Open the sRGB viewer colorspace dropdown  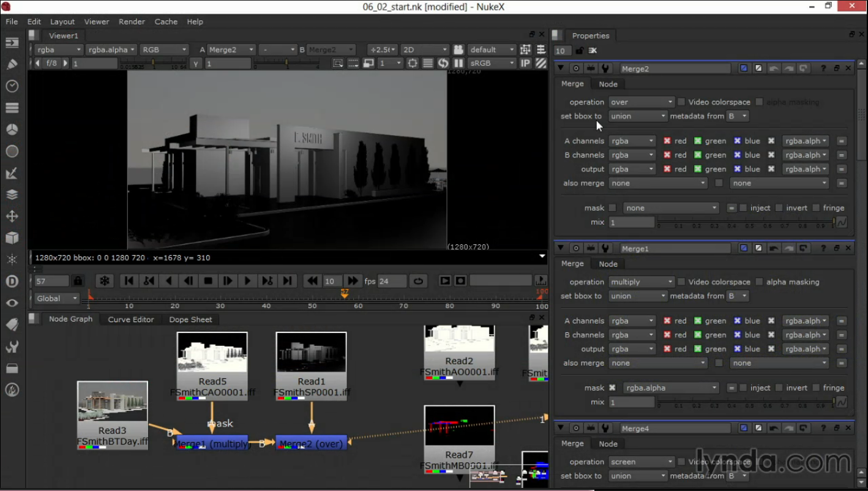point(492,63)
